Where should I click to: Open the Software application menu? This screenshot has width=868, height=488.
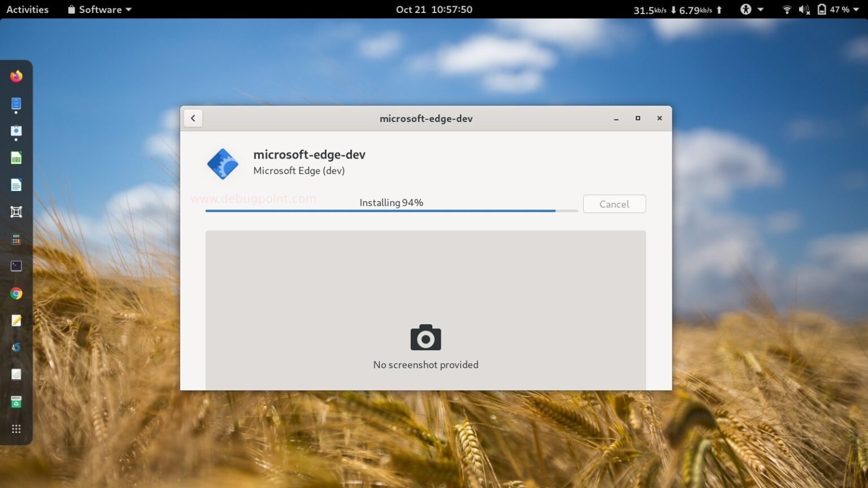(x=99, y=9)
